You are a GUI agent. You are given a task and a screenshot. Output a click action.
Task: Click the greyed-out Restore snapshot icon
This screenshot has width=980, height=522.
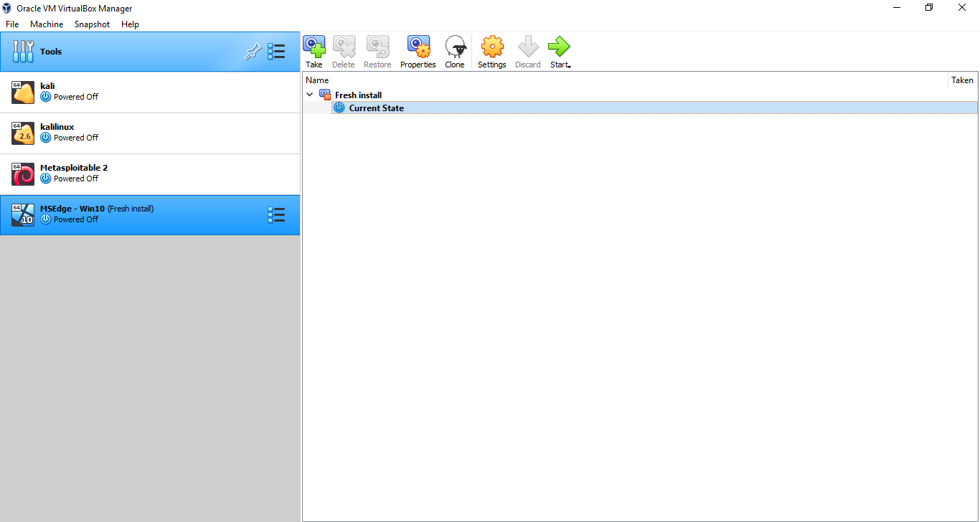377,47
